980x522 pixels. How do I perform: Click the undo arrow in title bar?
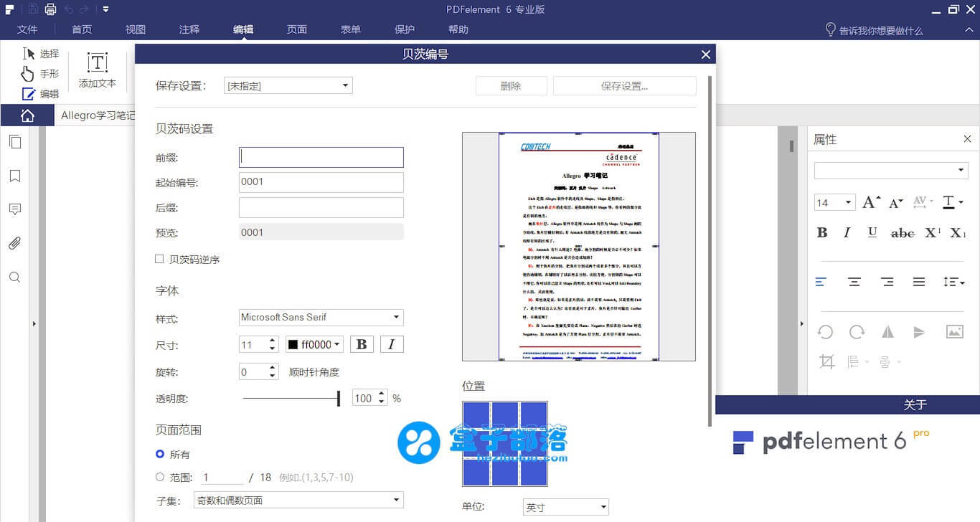point(69,9)
